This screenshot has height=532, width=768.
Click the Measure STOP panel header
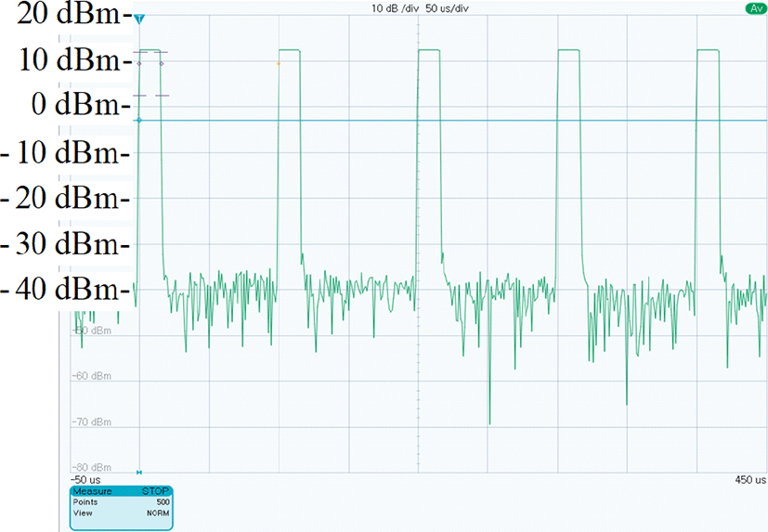click(x=121, y=491)
